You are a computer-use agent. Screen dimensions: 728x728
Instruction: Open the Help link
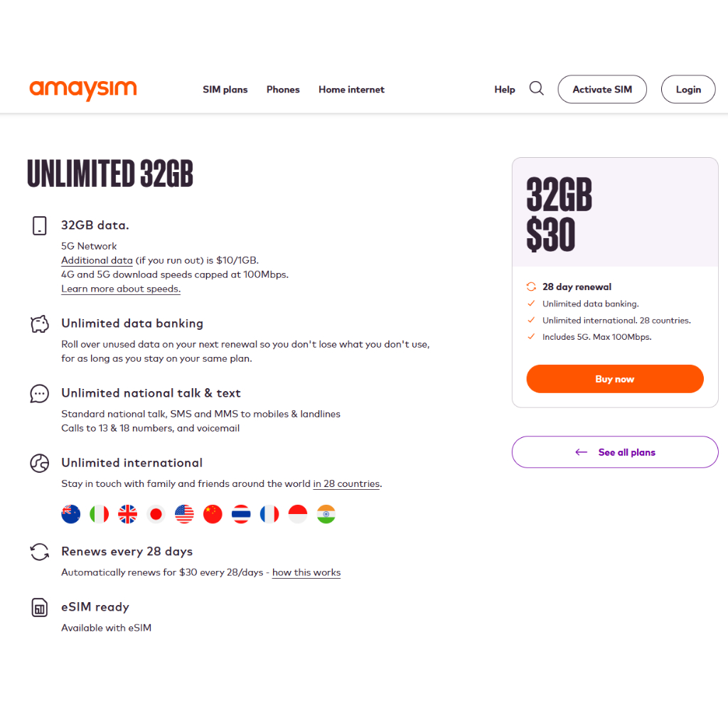(x=505, y=90)
